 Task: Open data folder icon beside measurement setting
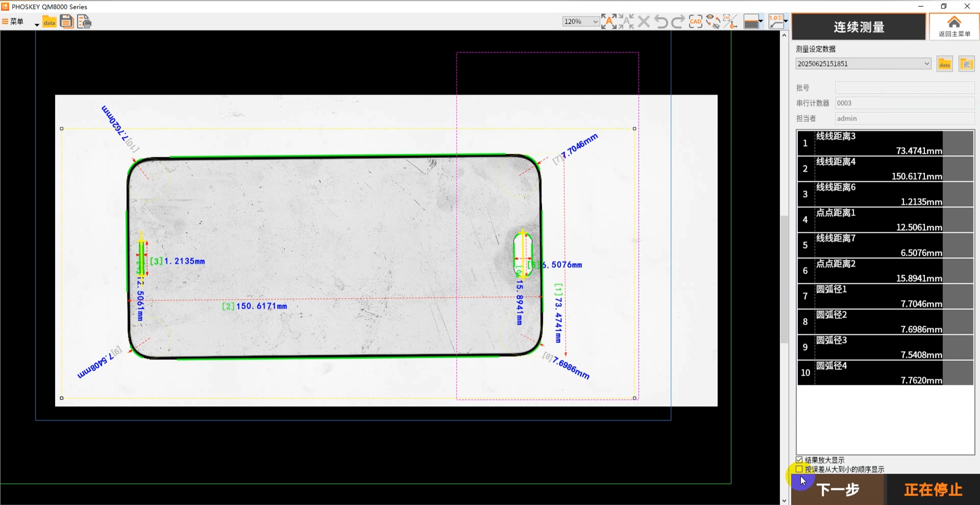click(x=944, y=64)
